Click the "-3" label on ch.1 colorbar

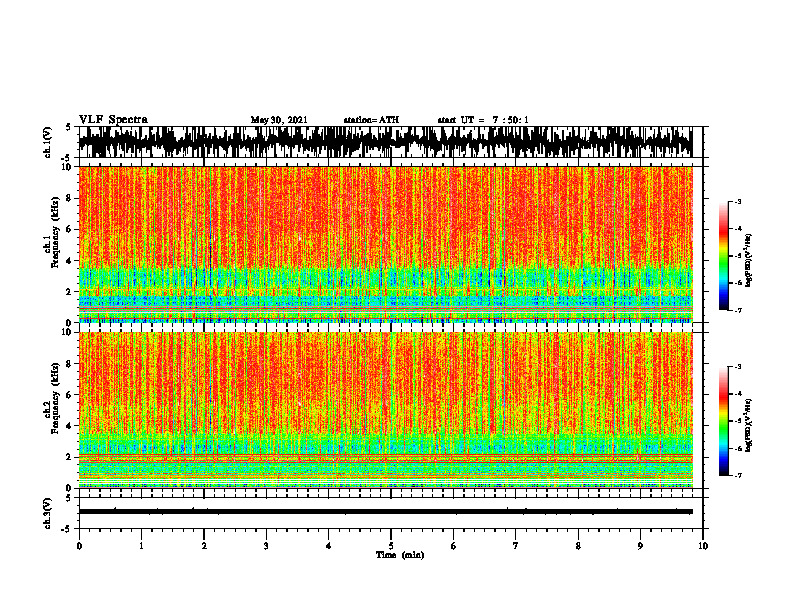(x=737, y=202)
